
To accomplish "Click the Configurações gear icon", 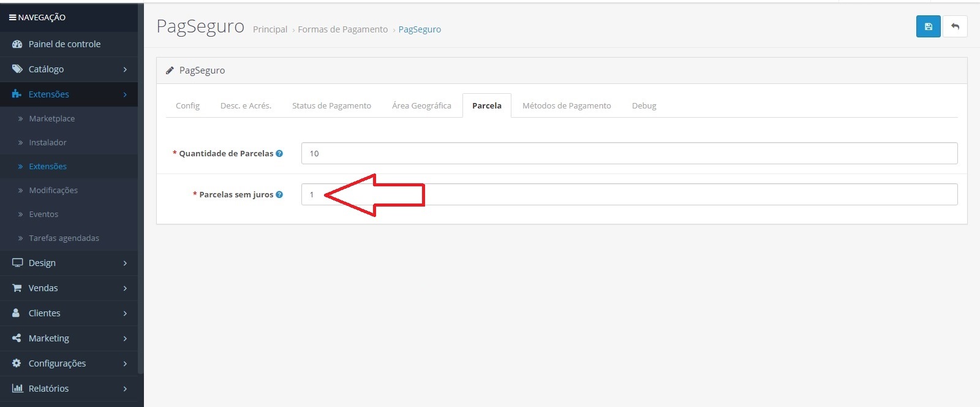I will [17, 363].
